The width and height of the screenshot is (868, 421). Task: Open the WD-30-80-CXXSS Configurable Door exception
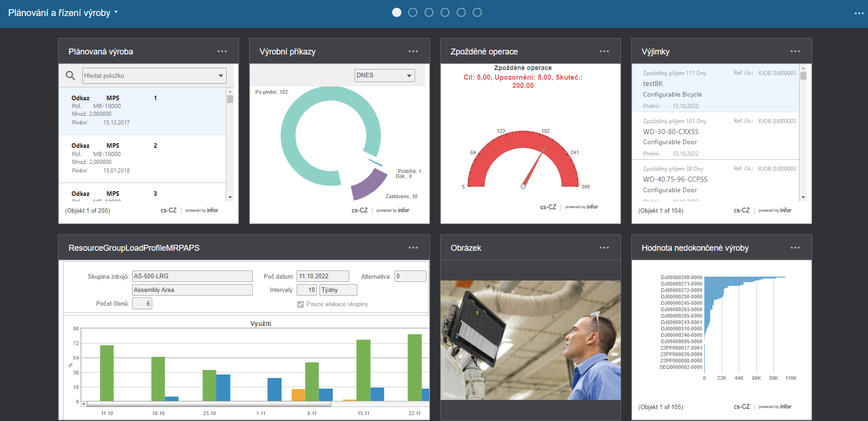715,136
